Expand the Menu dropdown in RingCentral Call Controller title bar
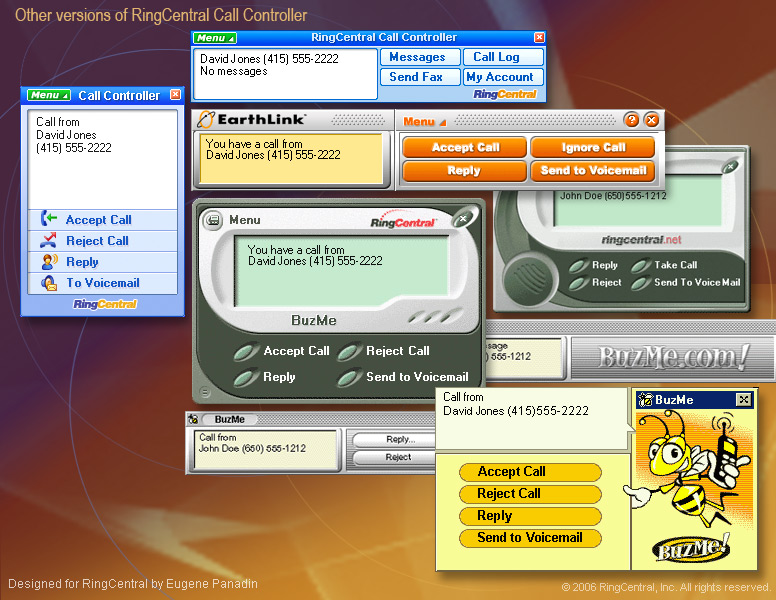 [x=215, y=38]
